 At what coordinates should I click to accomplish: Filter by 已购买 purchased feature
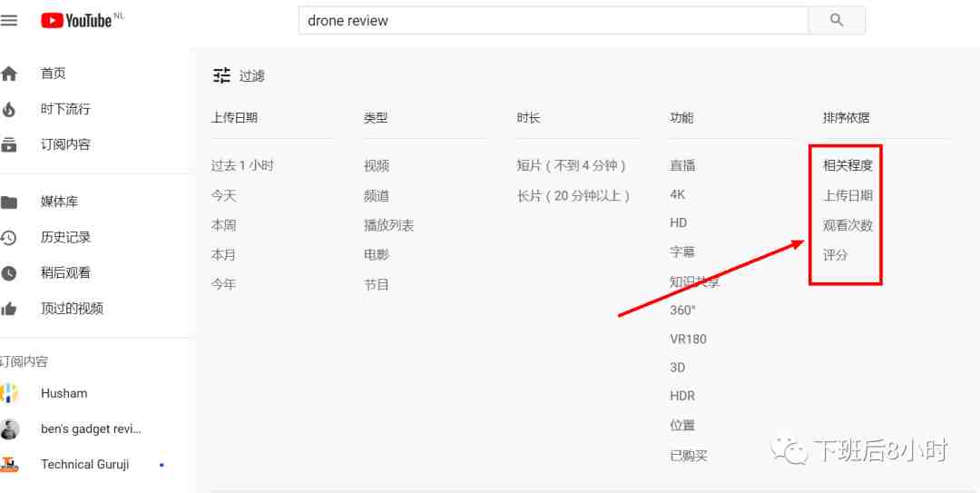tap(689, 456)
